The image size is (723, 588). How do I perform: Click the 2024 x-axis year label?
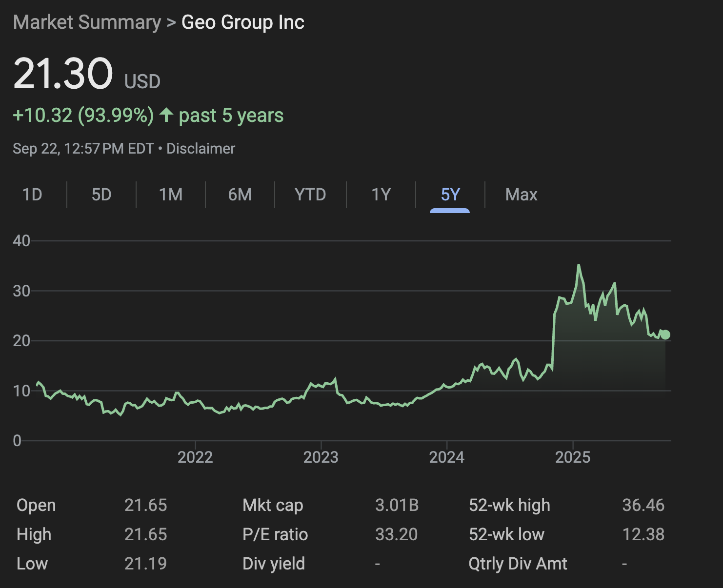tap(447, 457)
